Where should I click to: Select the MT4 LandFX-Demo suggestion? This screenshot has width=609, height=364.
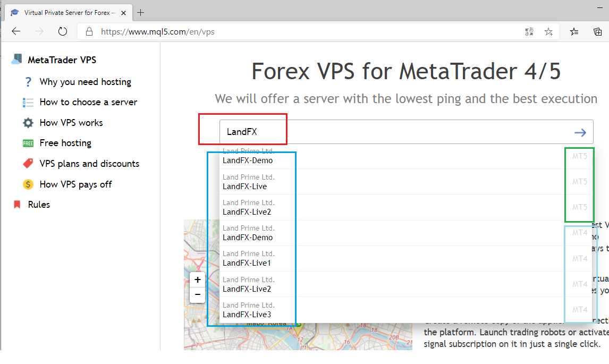[407, 233]
